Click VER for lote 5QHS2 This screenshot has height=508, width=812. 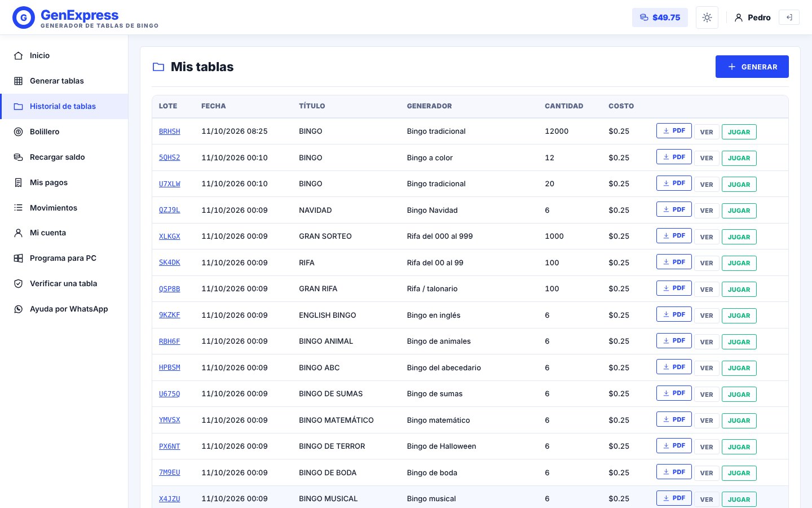[x=707, y=158]
